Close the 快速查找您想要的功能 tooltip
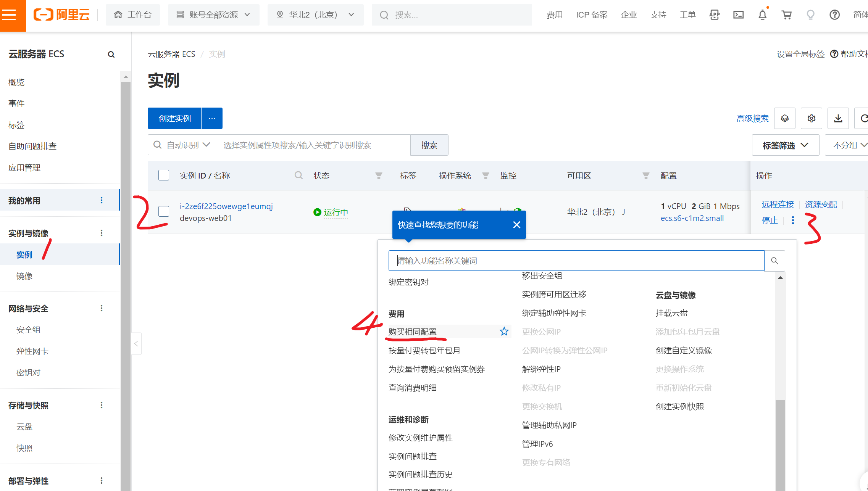 [516, 225]
